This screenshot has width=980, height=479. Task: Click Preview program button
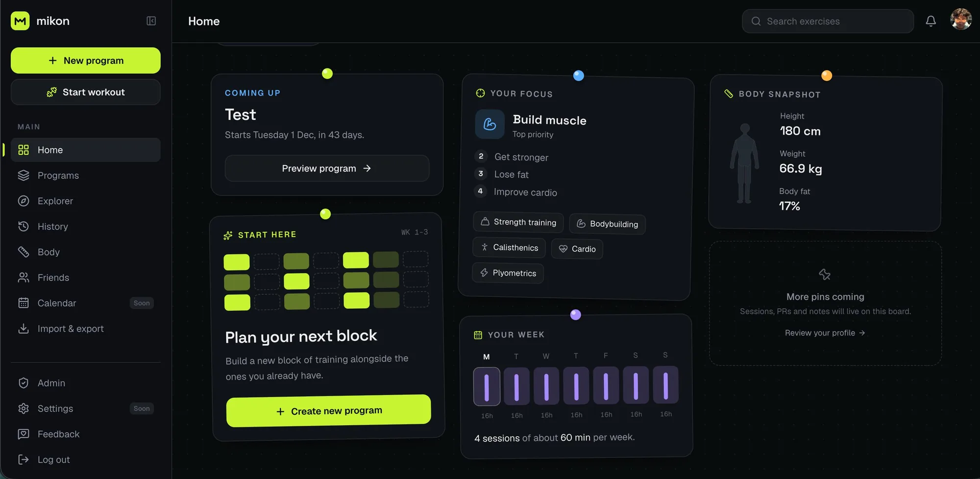pyautogui.click(x=327, y=168)
